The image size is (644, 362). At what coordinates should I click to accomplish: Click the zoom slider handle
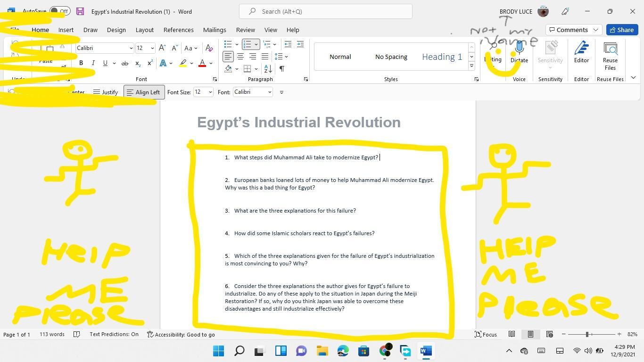pyautogui.click(x=587, y=334)
